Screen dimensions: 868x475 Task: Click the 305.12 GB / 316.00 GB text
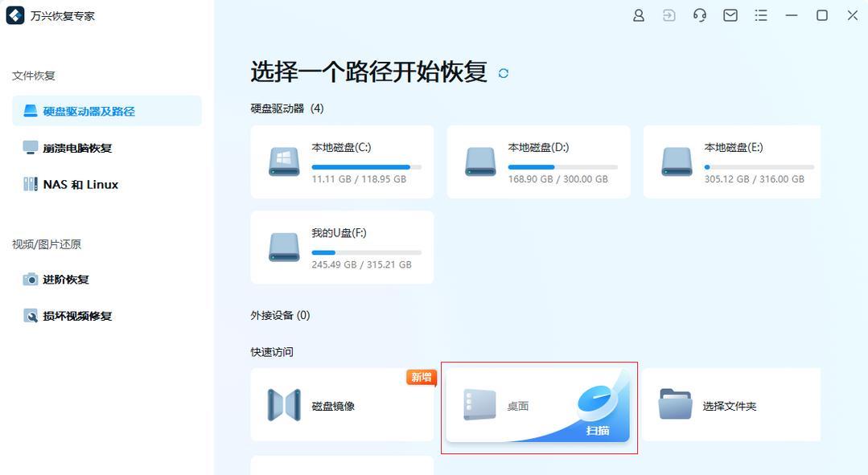tap(754, 179)
